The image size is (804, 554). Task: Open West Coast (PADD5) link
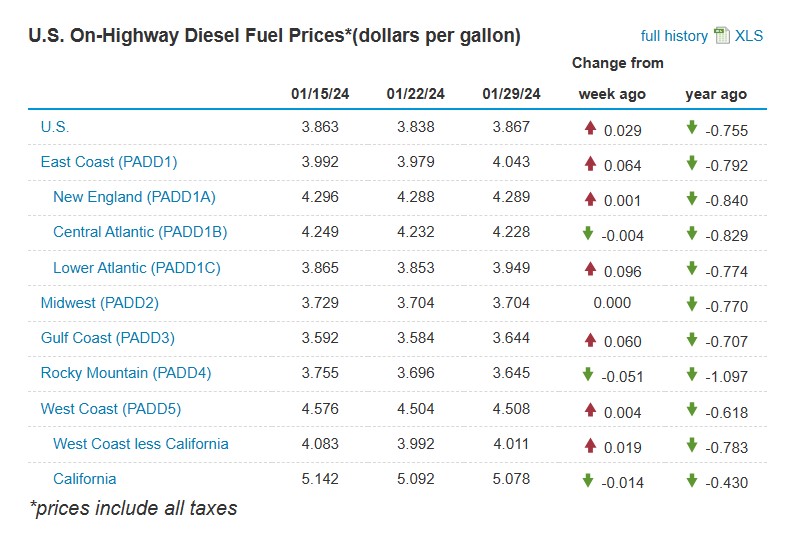pos(111,409)
